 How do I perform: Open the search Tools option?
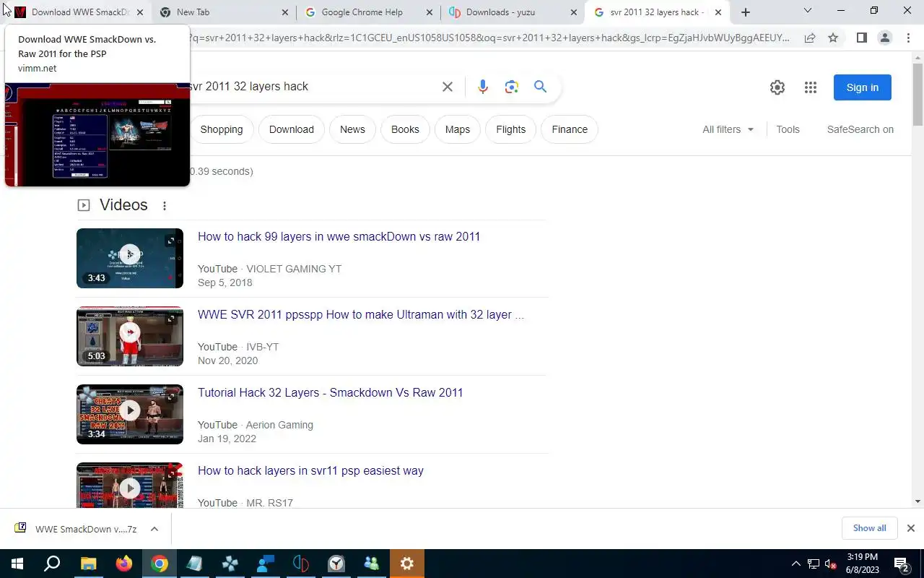788,129
